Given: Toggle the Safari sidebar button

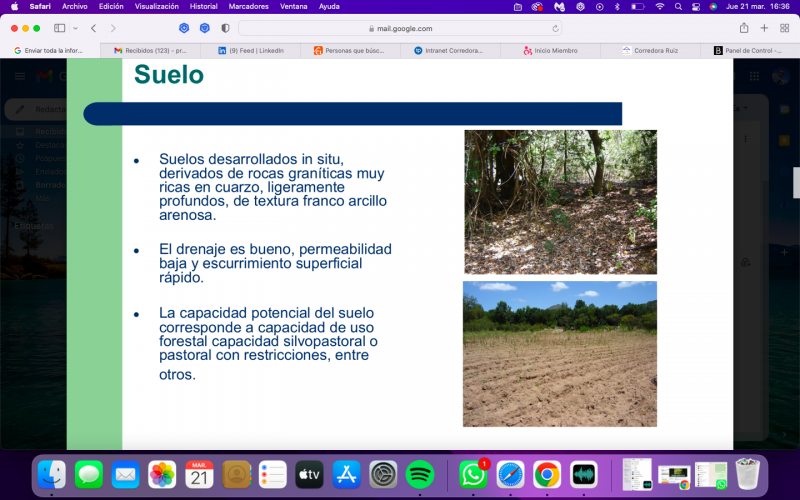Looking at the screenshot, I should pyautogui.click(x=60, y=28).
